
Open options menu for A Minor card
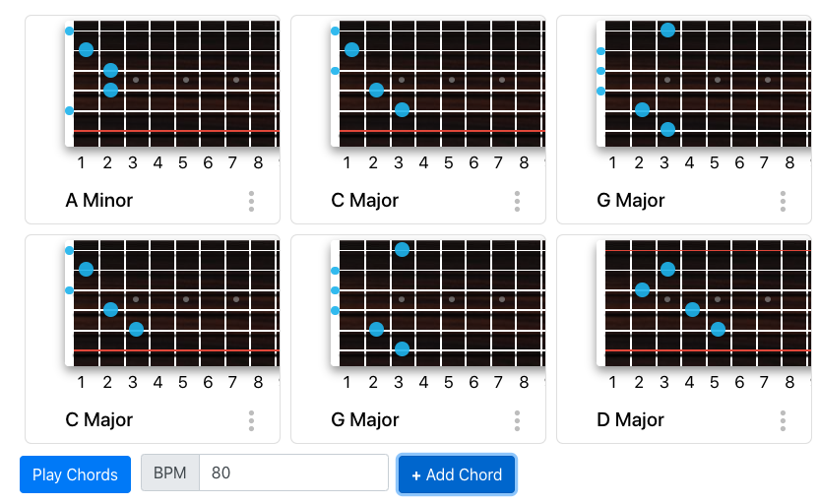[251, 201]
